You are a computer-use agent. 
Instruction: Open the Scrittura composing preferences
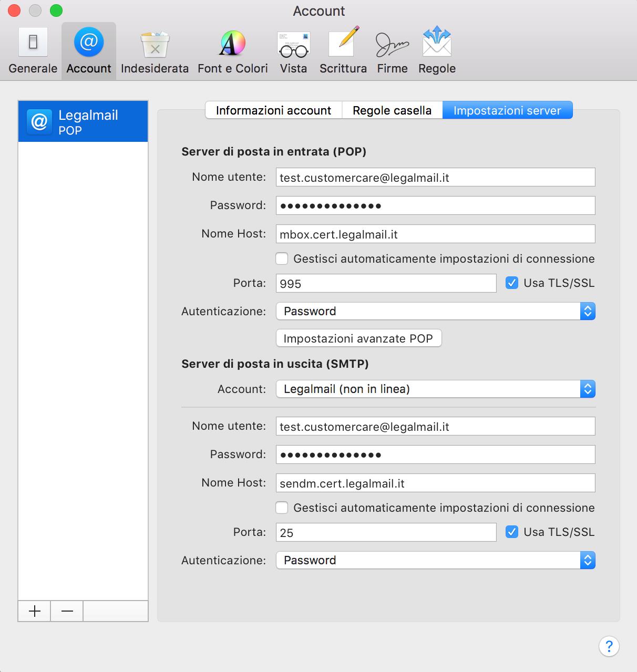343,51
